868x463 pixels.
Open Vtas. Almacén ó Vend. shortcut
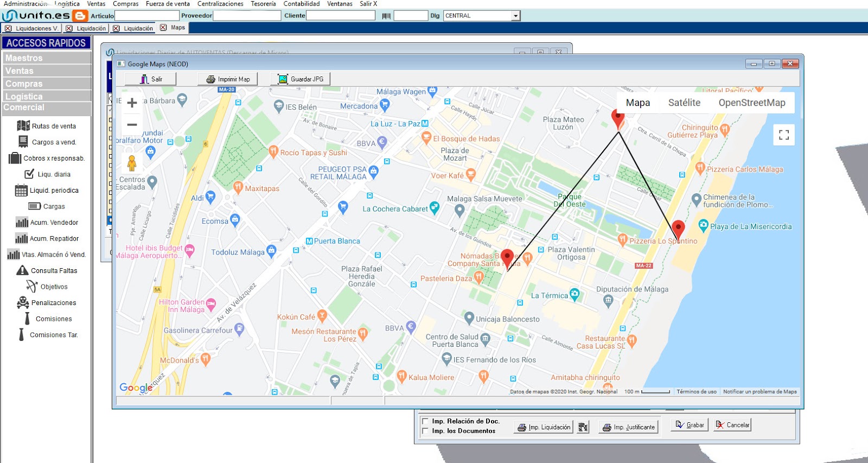click(x=47, y=255)
